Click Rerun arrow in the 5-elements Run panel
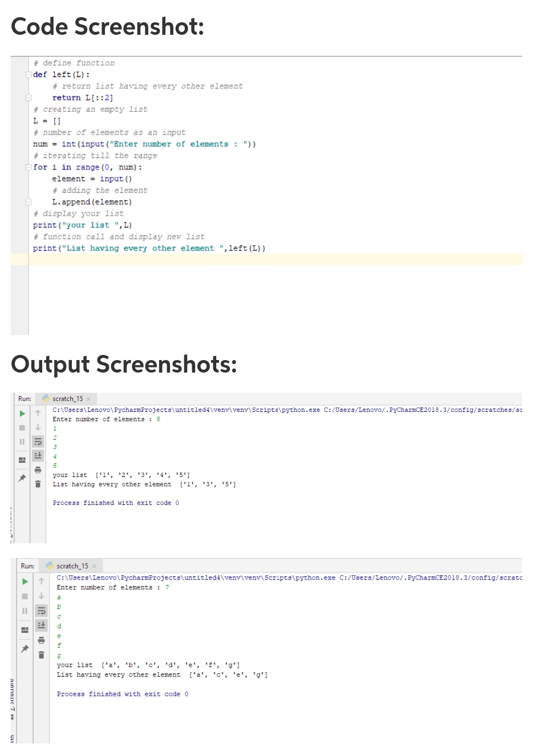 pyautogui.click(x=22, y=413)
